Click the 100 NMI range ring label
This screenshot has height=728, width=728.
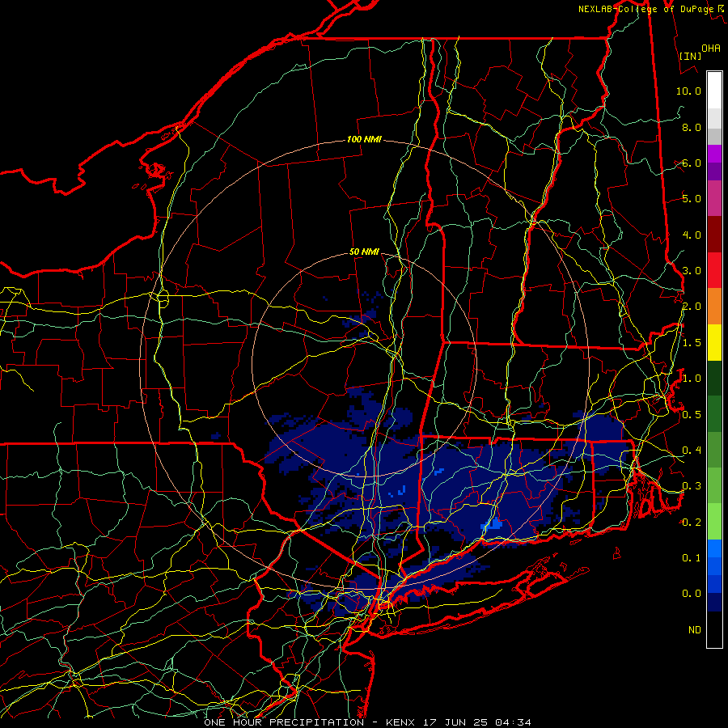(x=364, y=139)
